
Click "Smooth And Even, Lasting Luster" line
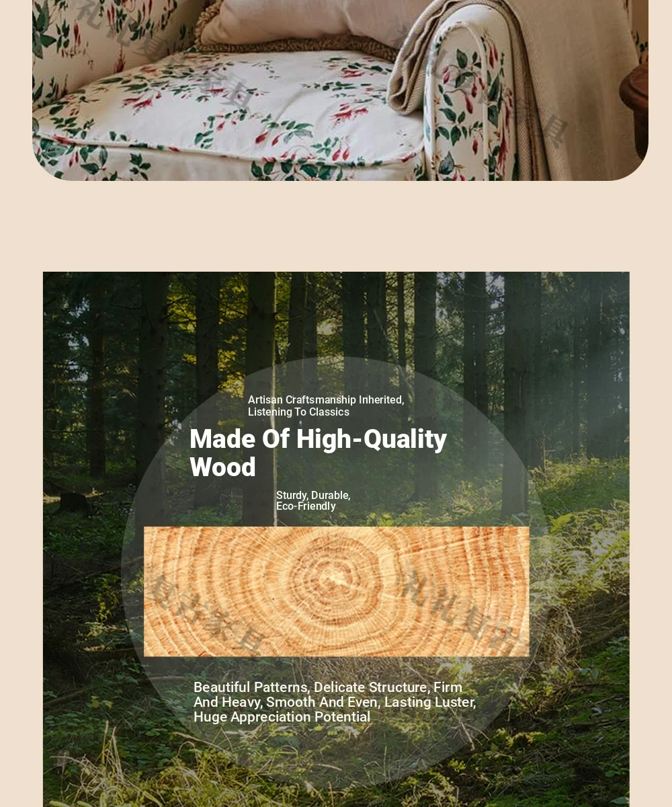tap(371, 702)
